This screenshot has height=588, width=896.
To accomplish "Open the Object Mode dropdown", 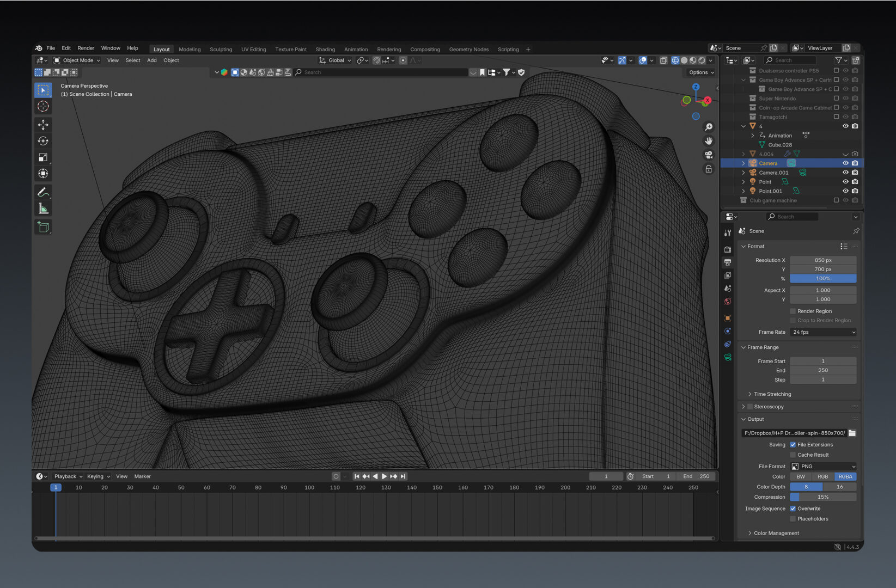I will [x=77, y=60].
